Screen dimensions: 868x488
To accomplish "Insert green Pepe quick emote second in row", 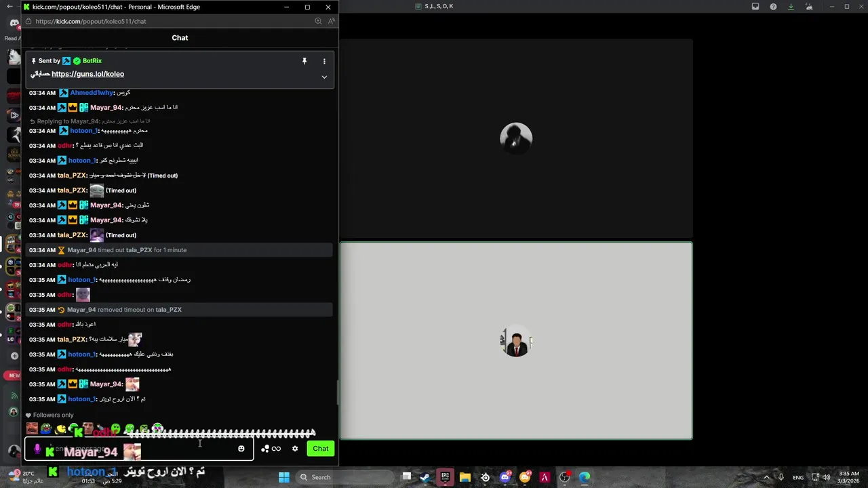I will coord(46,428).
